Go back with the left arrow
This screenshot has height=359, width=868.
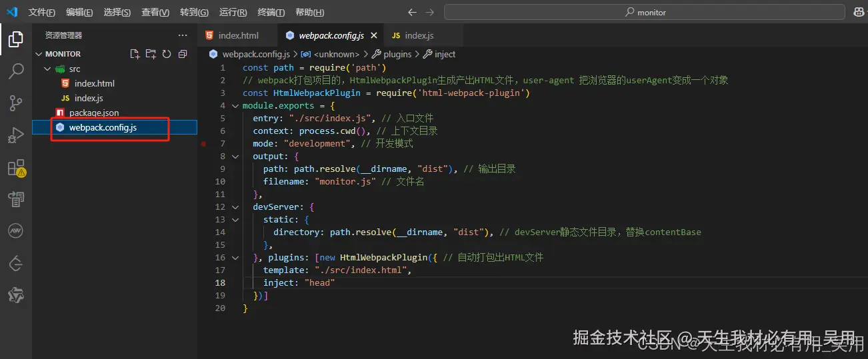pyautogui.click(x=412, y=12)
